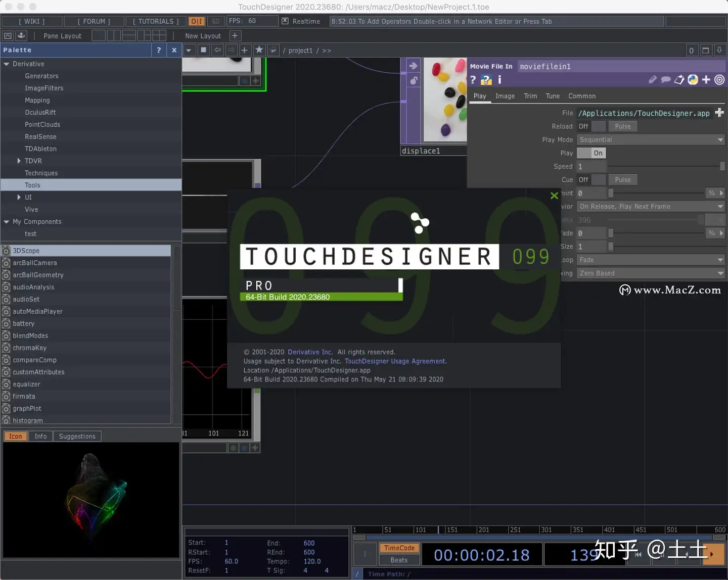Image resolution: width=728 pixels, height=580 pixels.
Task: Open the Palette help question mark
Action: 159,50
